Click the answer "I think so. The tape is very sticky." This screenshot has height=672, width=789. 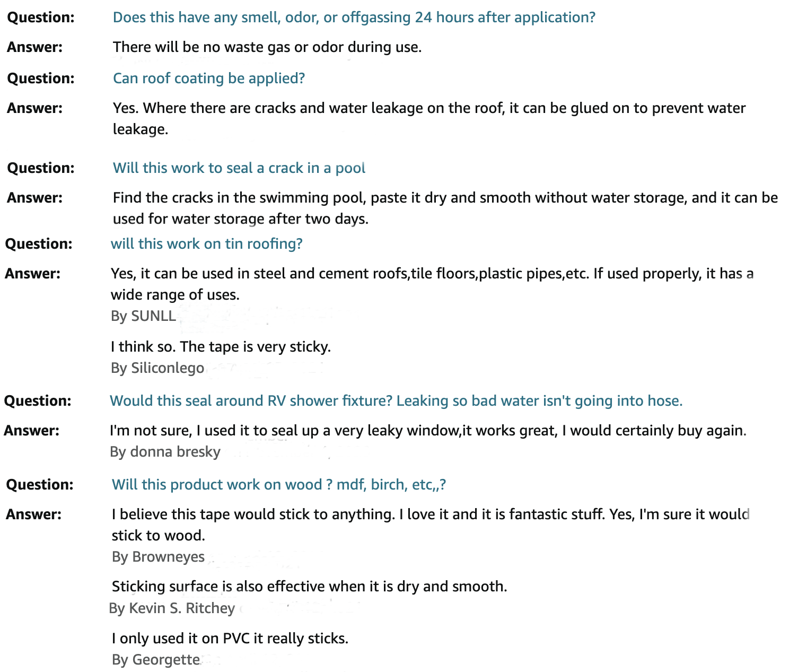tap(221, 347)
